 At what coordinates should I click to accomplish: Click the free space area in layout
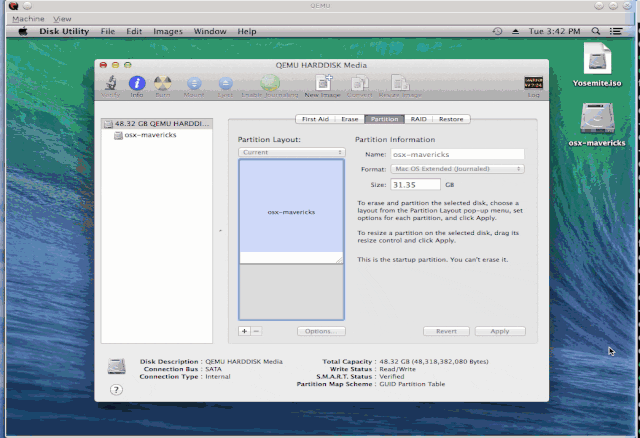[291, 292]
